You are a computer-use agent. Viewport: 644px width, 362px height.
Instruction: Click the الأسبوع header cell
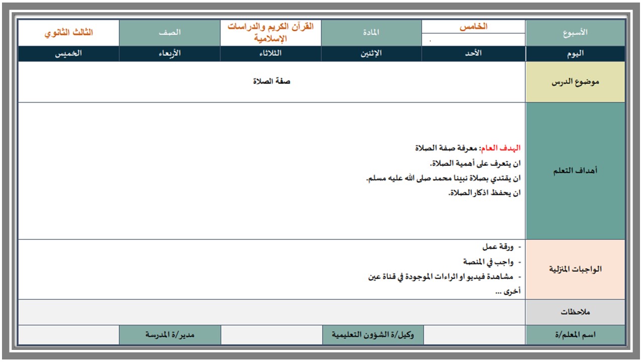click(575, 33)
